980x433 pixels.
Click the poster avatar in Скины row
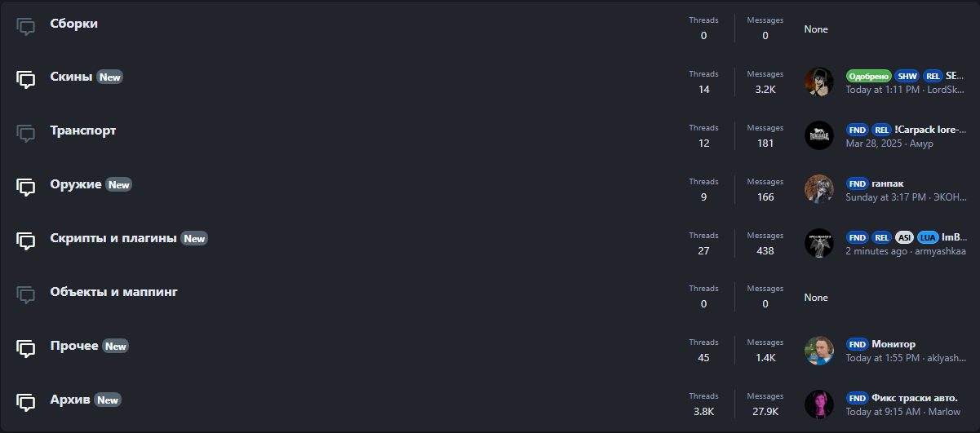click(x=819, y=82)
